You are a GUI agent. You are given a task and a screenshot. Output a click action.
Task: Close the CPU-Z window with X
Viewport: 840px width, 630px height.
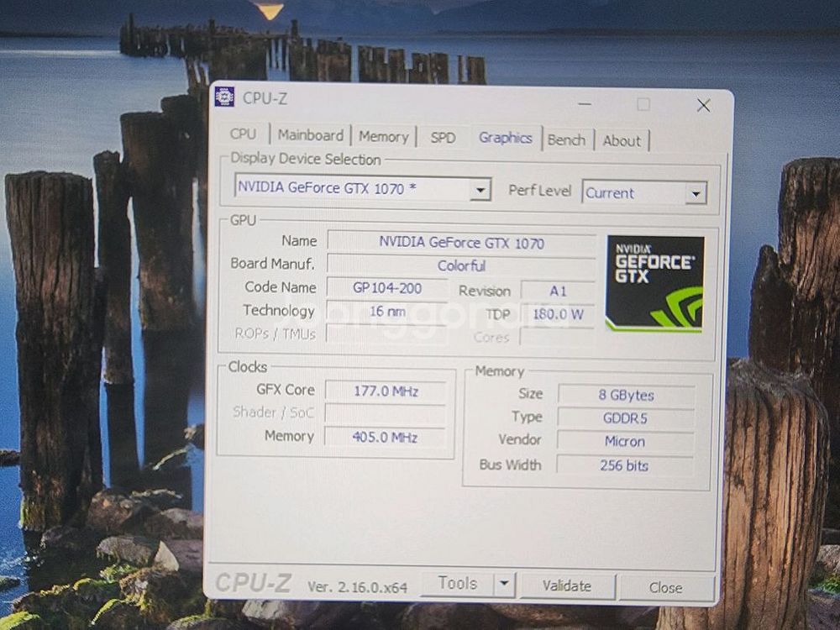703,106
